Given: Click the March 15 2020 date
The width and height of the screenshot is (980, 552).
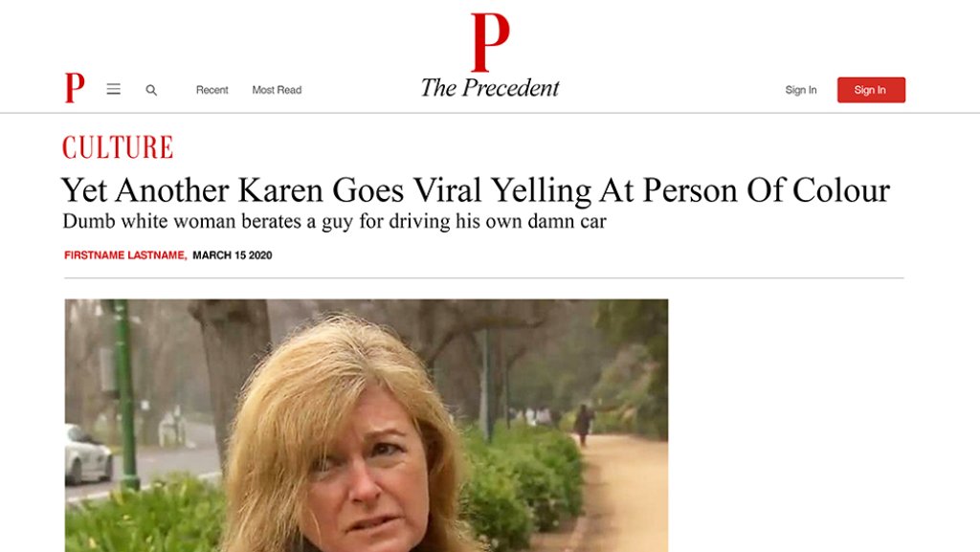Looking at the screenshot, I should 232,255.
